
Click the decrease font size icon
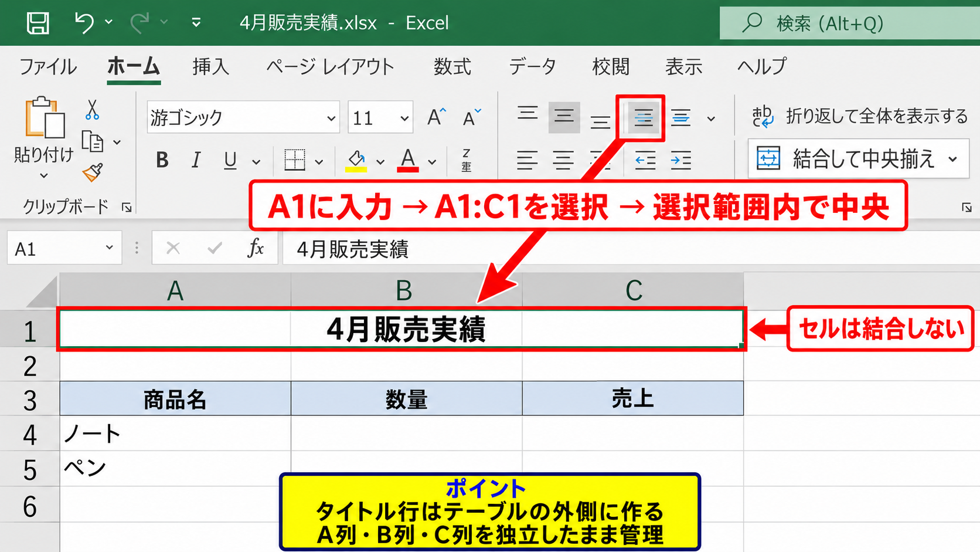tap(472, 117)
